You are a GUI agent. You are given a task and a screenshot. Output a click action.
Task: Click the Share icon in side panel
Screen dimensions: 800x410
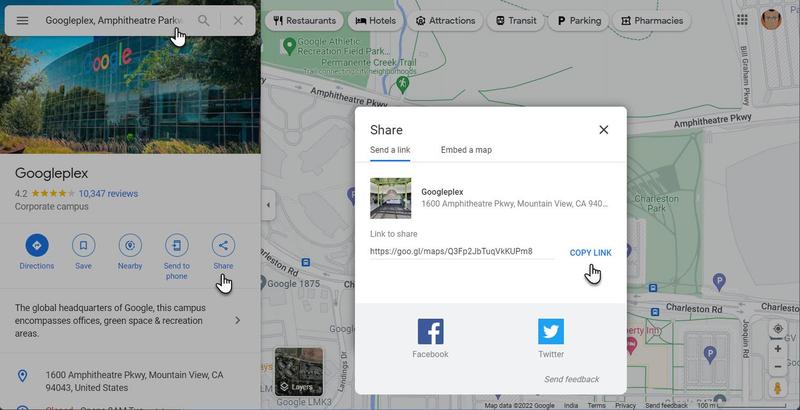click(x=223, y=246)
